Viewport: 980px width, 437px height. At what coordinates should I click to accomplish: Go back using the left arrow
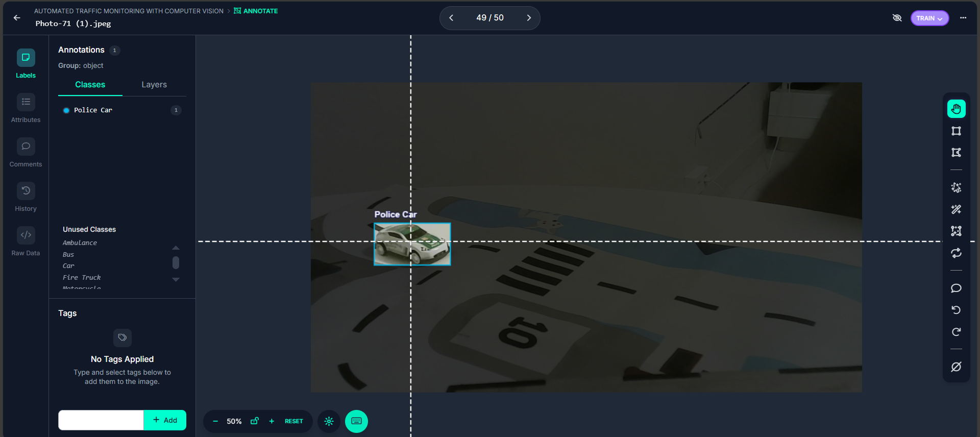pos(17,18)
